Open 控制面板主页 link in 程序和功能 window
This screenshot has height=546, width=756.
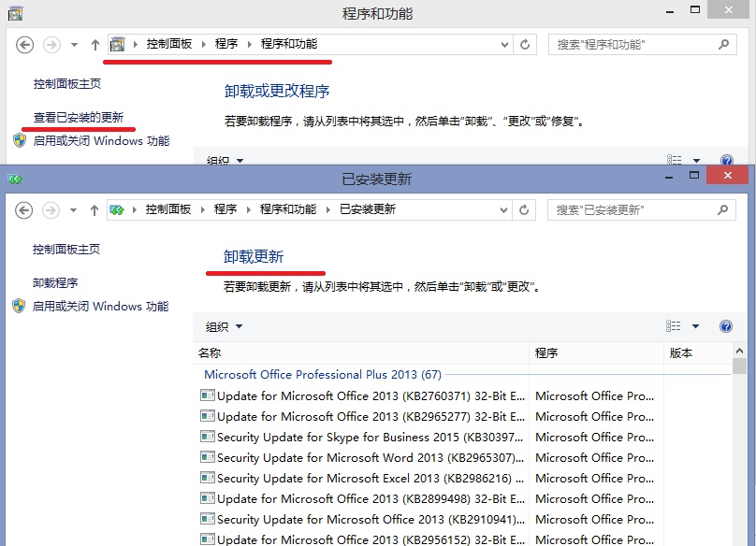coord(67,84)
